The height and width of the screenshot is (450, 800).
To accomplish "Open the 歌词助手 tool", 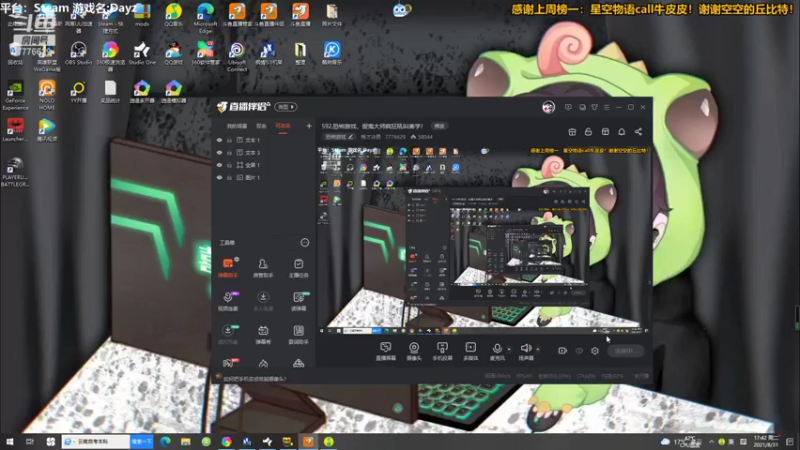I will pyautogui.click(x=298, y=335).
